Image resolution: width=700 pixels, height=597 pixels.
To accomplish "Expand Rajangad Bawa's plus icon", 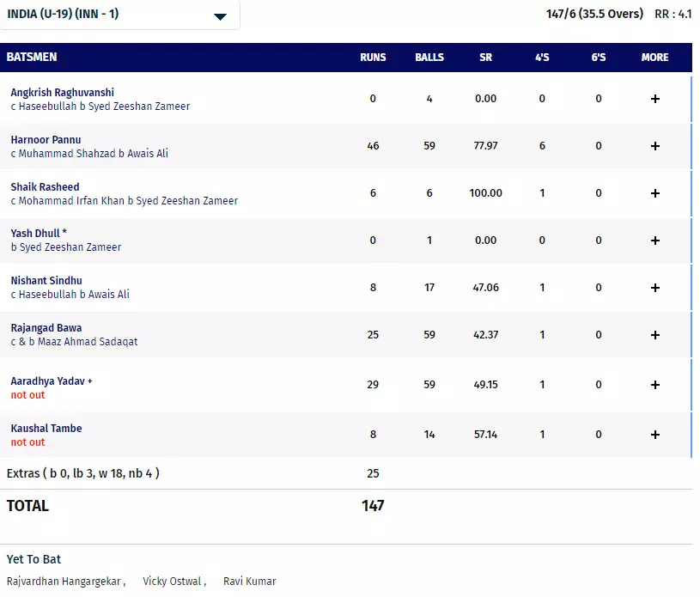I will 654,335.
